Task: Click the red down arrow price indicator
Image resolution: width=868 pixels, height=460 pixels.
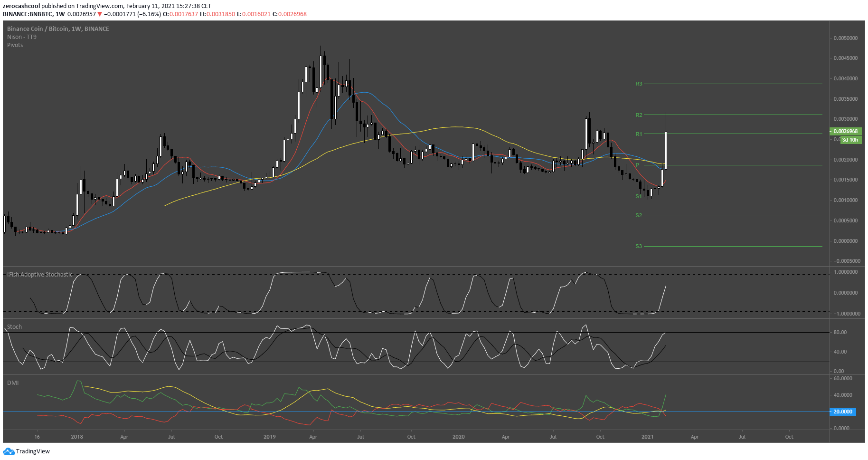Action: [100, 14]
